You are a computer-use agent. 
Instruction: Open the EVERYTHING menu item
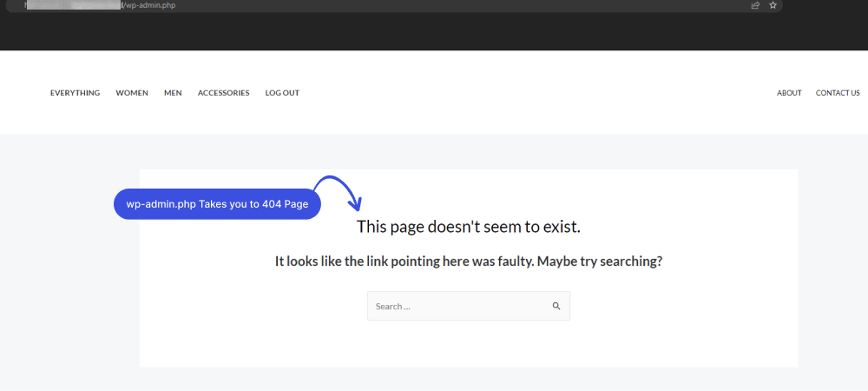pyautogui.click(x=75, y=93)
